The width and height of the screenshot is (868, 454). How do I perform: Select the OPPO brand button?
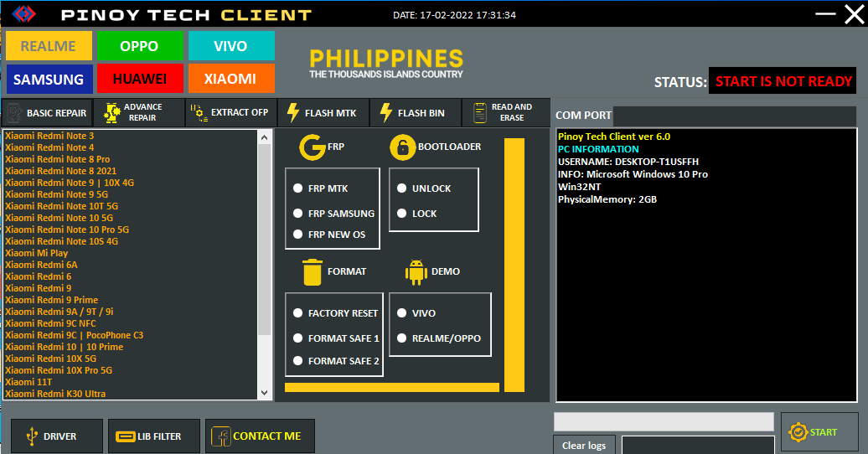tap(140, 45)
